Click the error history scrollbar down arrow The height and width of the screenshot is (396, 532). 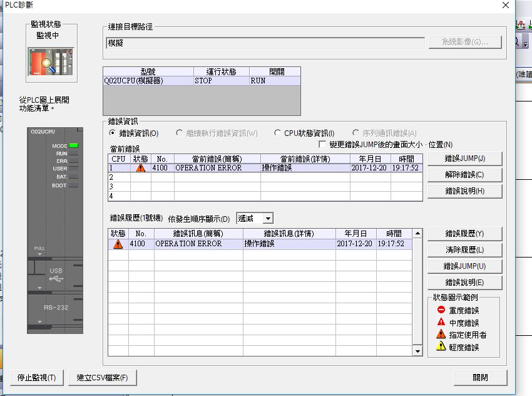(418, 352)
